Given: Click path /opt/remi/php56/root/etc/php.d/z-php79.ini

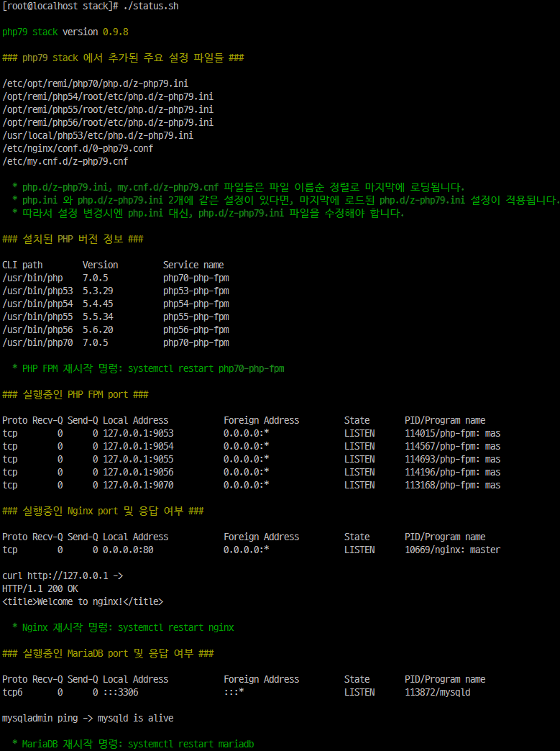Looking at the screenshot, I should [108, 122].
